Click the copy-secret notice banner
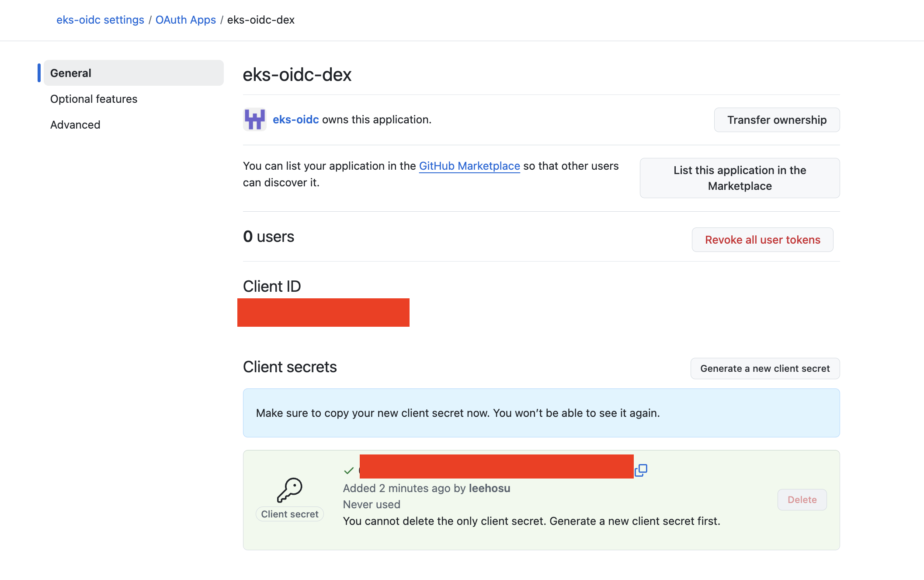The image size is (924, 580). pyautogui.click(x=541, y=413)
